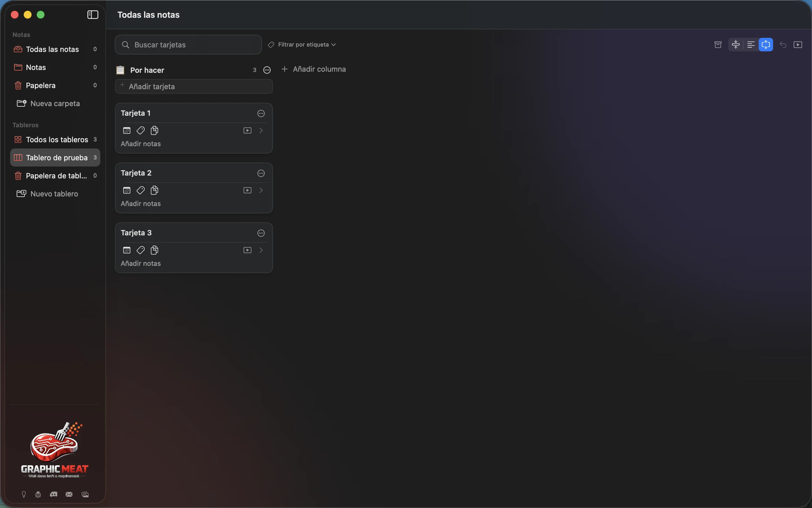Expand Tarjeta 1 with its chevron arrow

coord(261,130)
